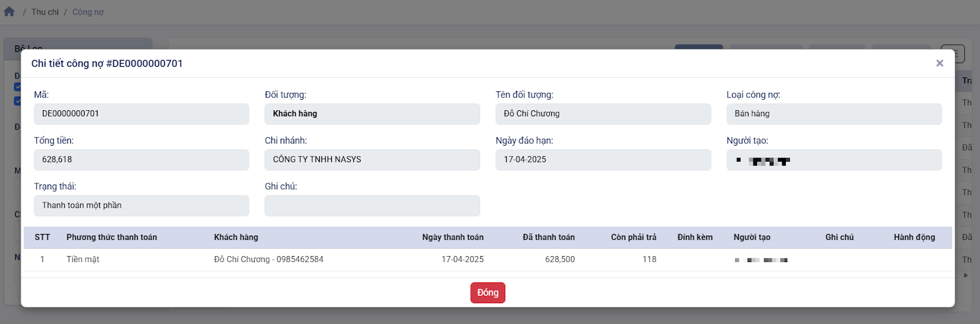The height and width of the screenshot is (324, 980).
Task: Open the Công nợ breadcrumb link
Action: click(88, 12)
